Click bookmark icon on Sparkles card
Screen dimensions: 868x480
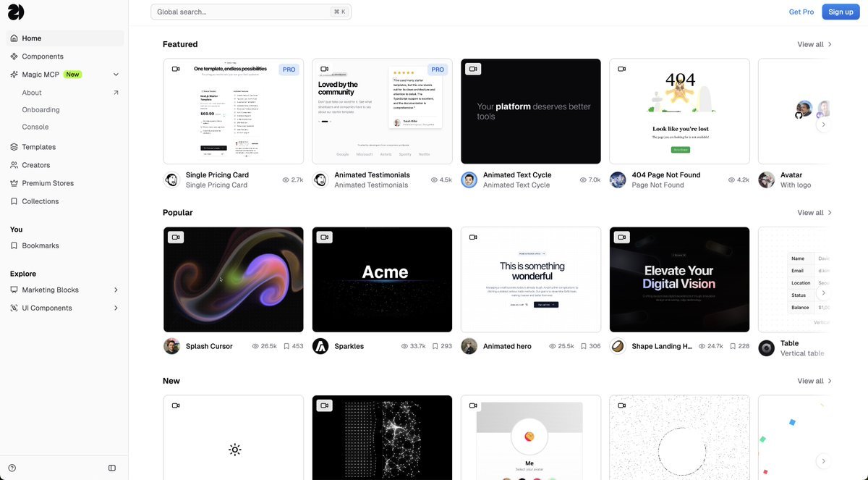[435, 346]
